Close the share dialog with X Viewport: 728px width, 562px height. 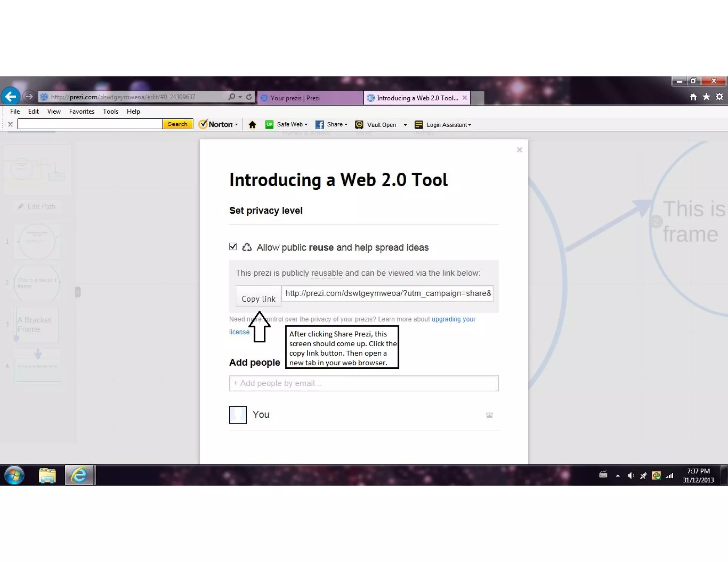[x=519, y=150]
